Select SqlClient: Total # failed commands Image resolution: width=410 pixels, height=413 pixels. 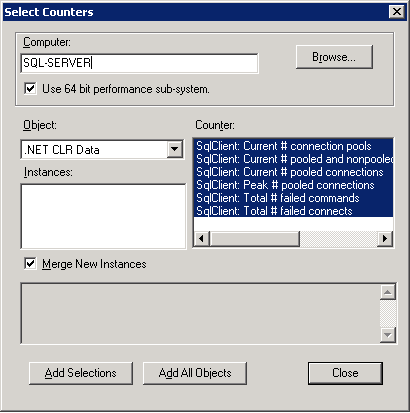(x=293, y=198)
